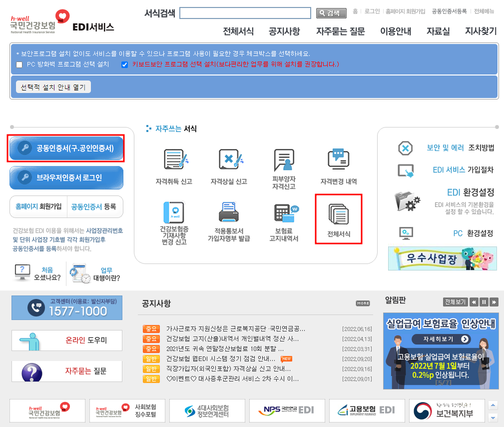Open the 전체서식 documents icon
The image size is (504, 427).
pos(339,214)
